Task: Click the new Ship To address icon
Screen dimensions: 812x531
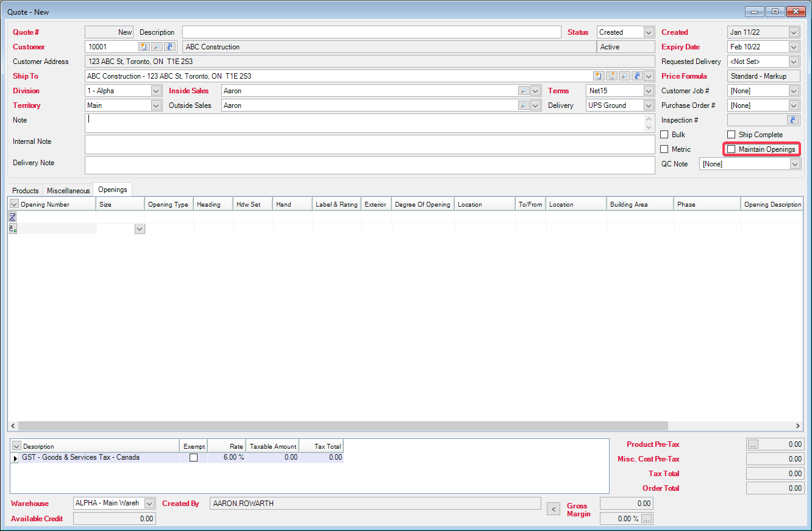Action: 599,76
